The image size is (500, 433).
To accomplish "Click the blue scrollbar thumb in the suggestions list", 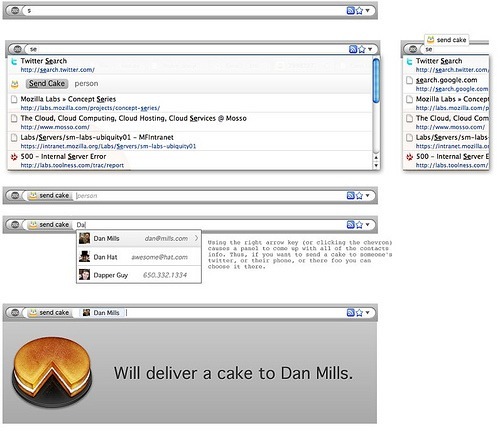I will pyautogui.click(x=376, y=80).
